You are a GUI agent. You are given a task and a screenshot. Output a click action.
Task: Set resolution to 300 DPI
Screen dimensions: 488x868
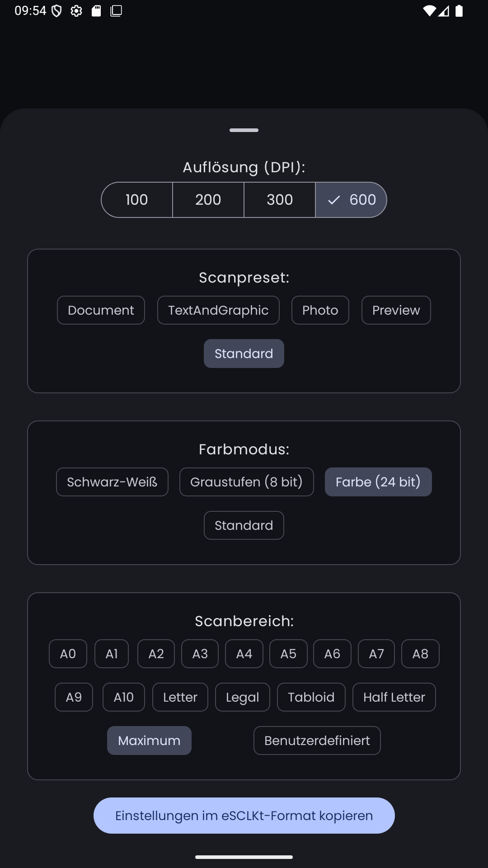[280, 200]
